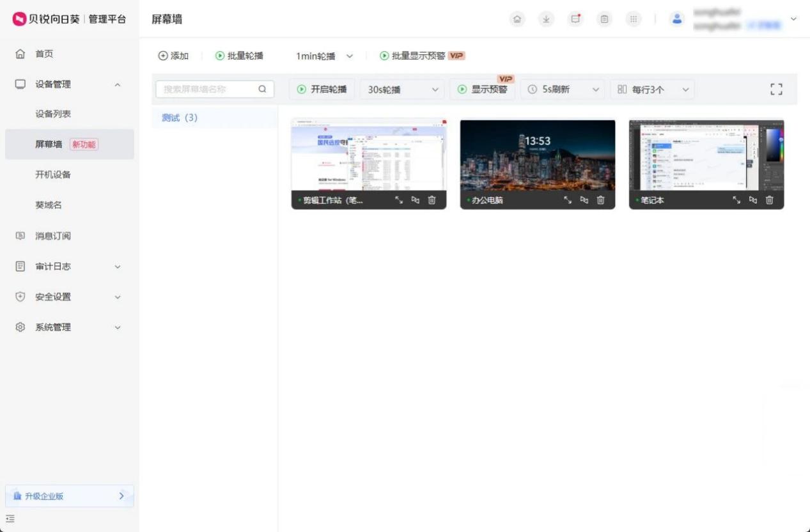Click the 显示预警 button
The image size is (810, 532).
tap(483, 90)
